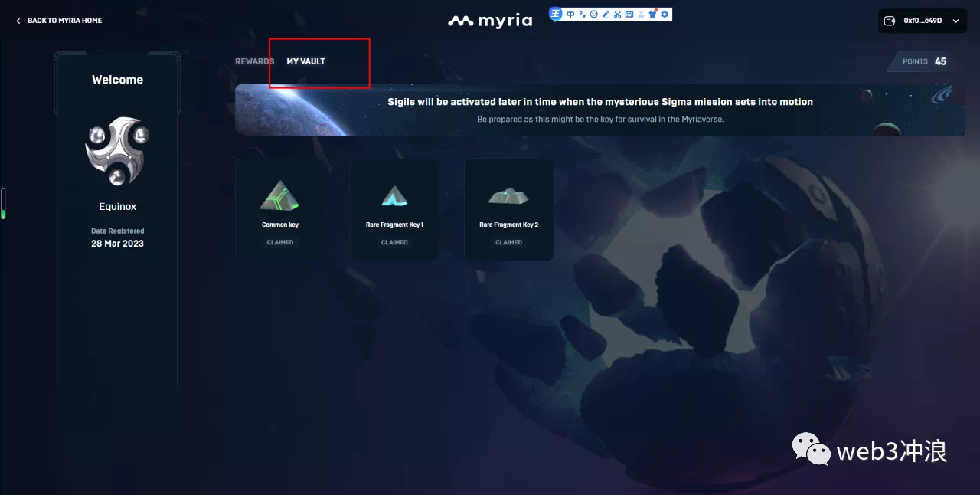
Task: Expand the wallet account dropdown chevron
Action: point(955,21)
